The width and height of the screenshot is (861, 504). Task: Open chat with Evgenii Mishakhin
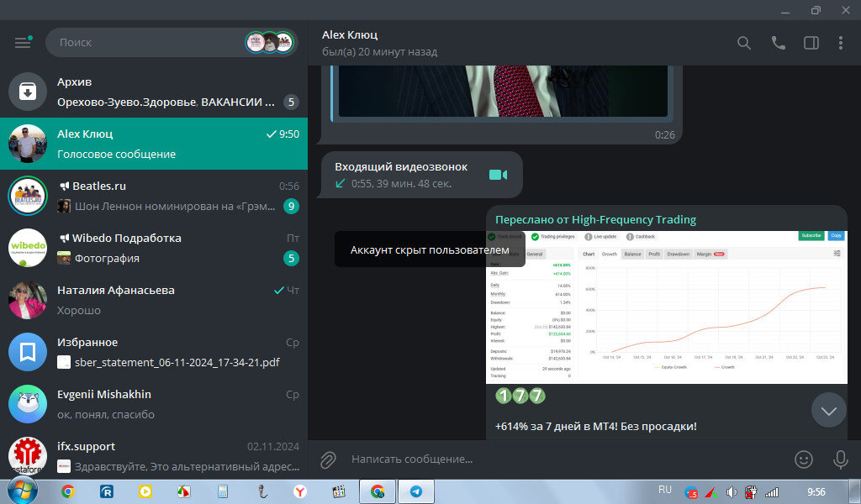click(154, 404)
